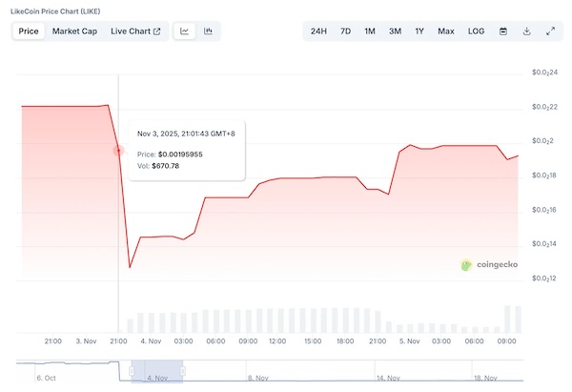Screen dimensions: 572x392
Task: Switch to line chart view
Action: [185, 31]
